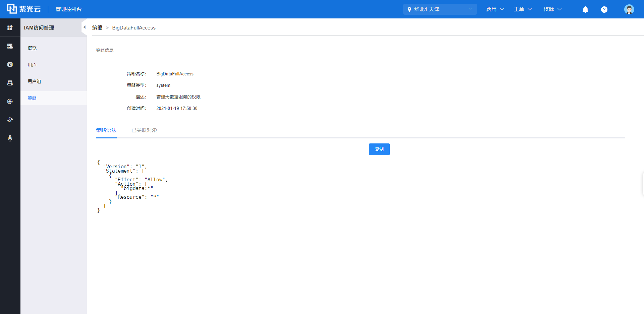Click inside the policy JSON text area
Viewport: 644px width, 314px height.
[x=243, y=251]
